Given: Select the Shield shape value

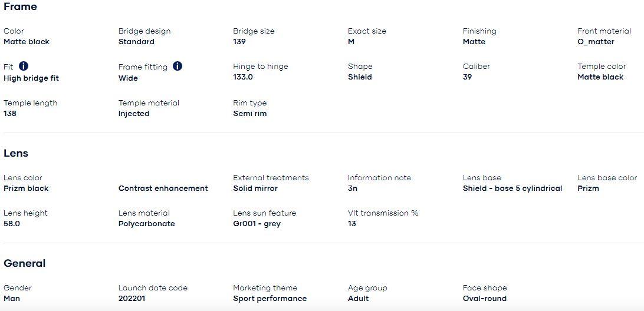Looking at the screenshot, I should click(x=360, y=77).
